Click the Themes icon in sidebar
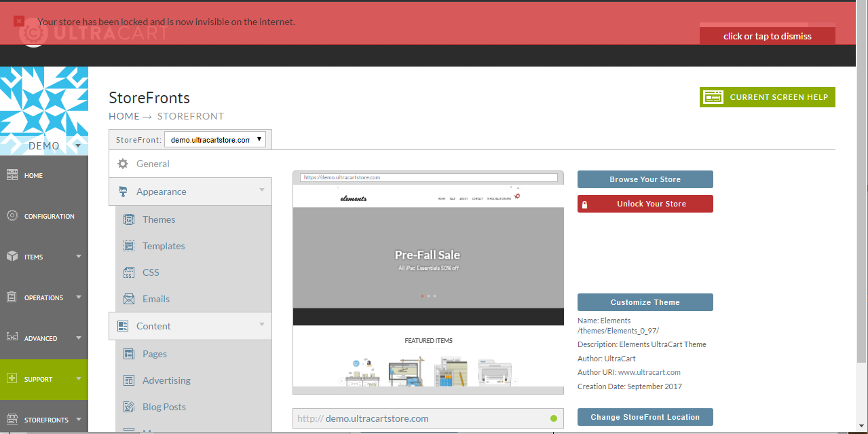This screenshot has width=868, height=434. tap(128, 219)
